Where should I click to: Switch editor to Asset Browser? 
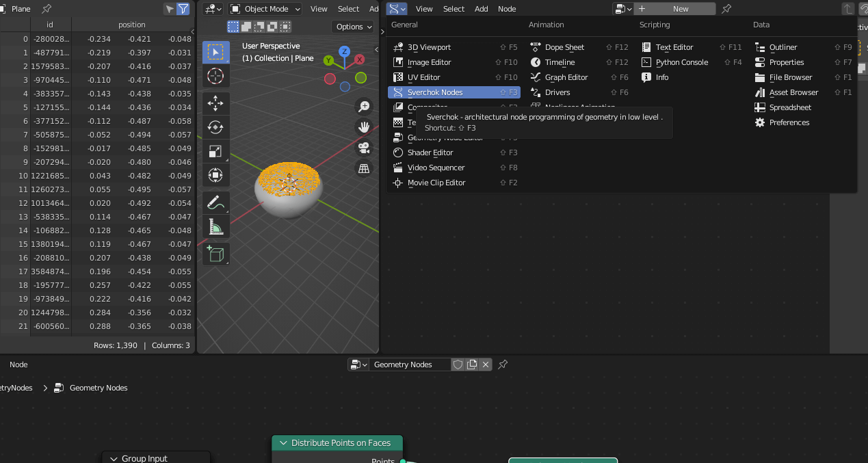803,92
